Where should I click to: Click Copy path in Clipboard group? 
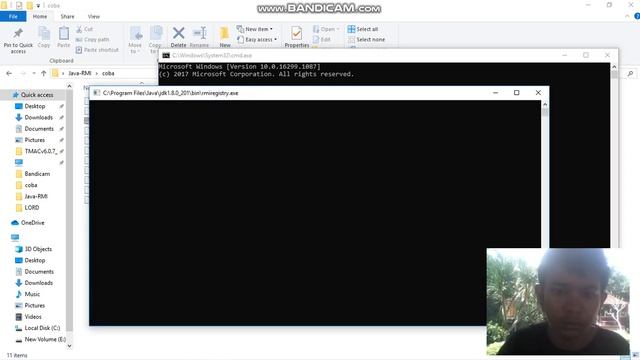tap(93, 40)
